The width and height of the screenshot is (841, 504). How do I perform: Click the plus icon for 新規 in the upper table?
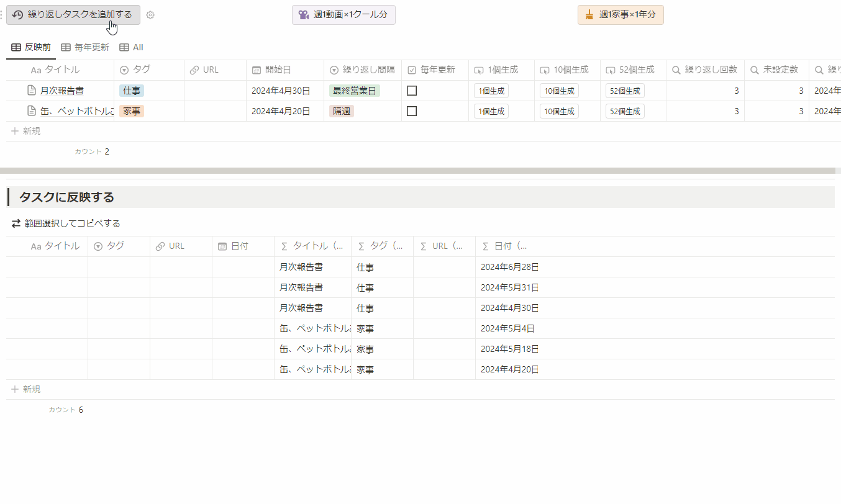15,131
